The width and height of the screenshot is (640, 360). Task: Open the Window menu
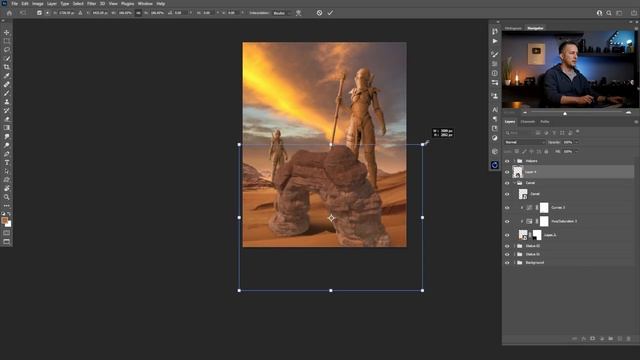pos(145,4)
